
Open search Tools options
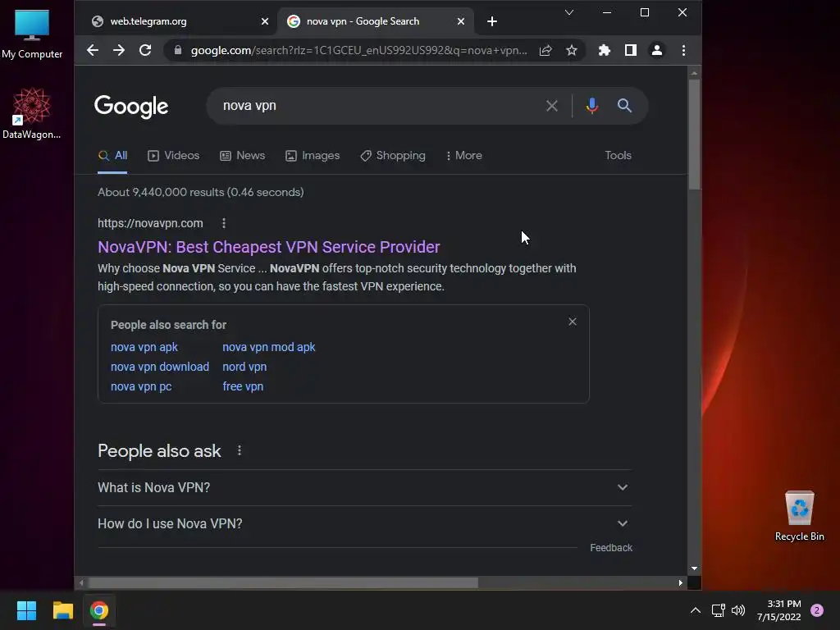click(x=619, y=155)
